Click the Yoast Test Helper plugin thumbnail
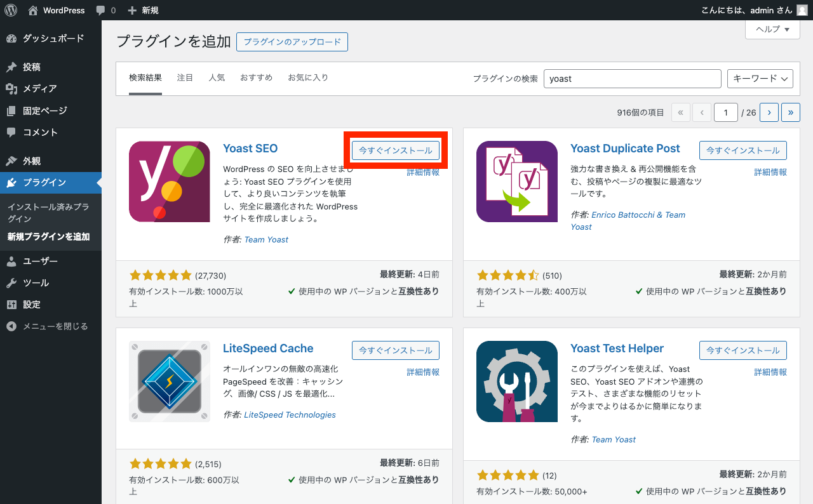The width and height of the screenshot is (813, 504). tap(517, 381)
